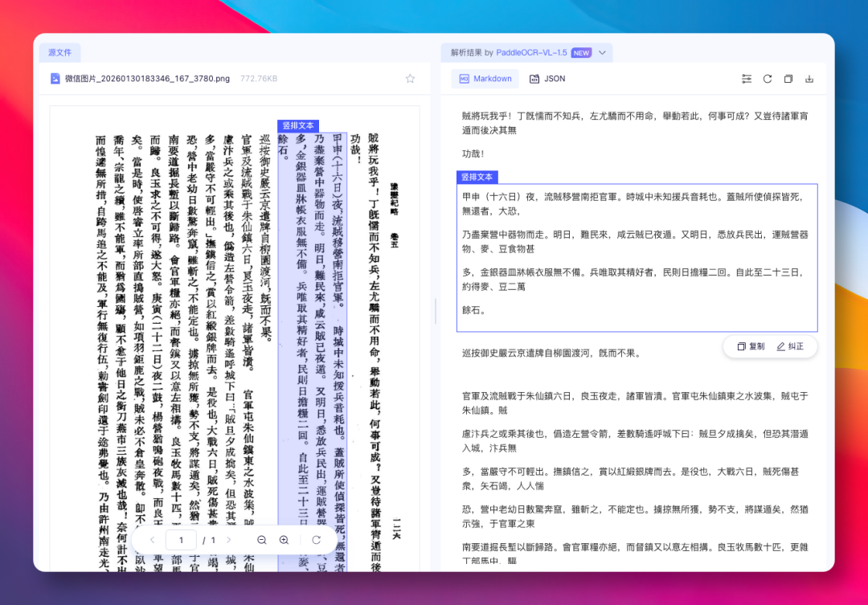The width and height of the screenshot is (868, 605).
Task: Switch to the JSON view tab
Action: tap(547, 79)
